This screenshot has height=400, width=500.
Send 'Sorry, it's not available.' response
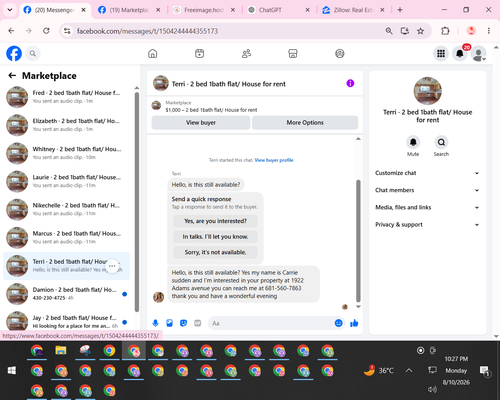coord(215,252)
